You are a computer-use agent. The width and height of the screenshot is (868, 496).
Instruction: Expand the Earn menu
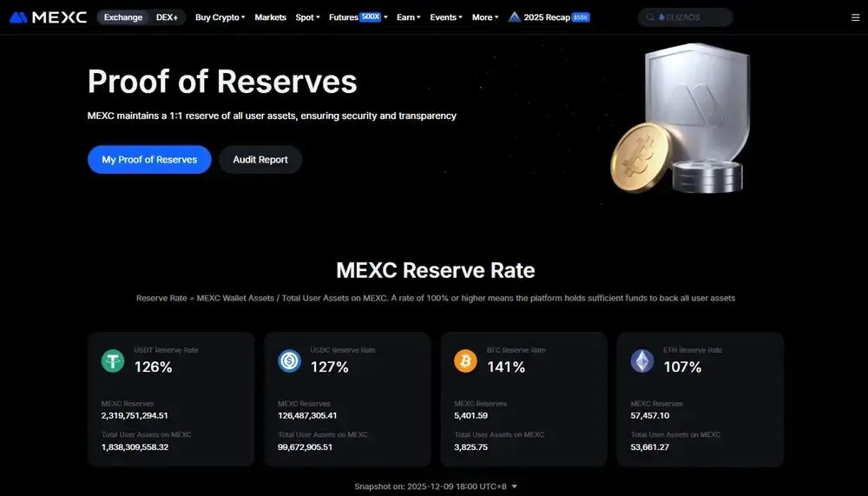(409, 17)
